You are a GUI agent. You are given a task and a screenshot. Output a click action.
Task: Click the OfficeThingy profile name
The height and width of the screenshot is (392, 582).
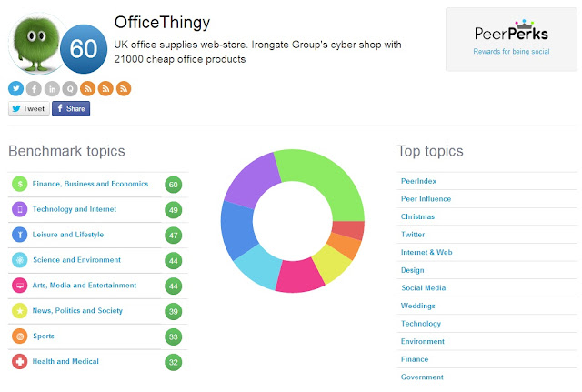click(x=162, y=23)
